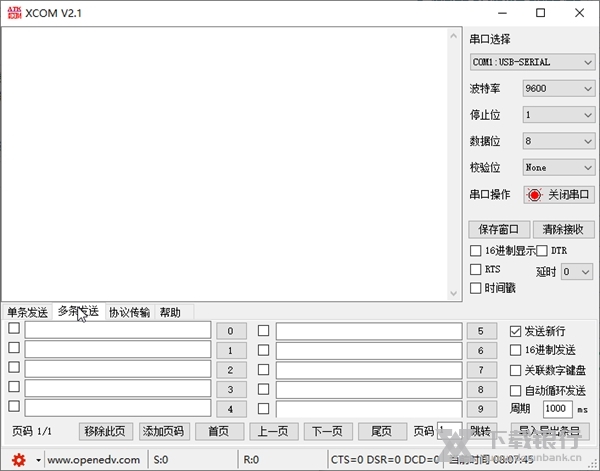Go to first page with 首页
This screenshot has height=471, width=600.
(x=219, y=432)
